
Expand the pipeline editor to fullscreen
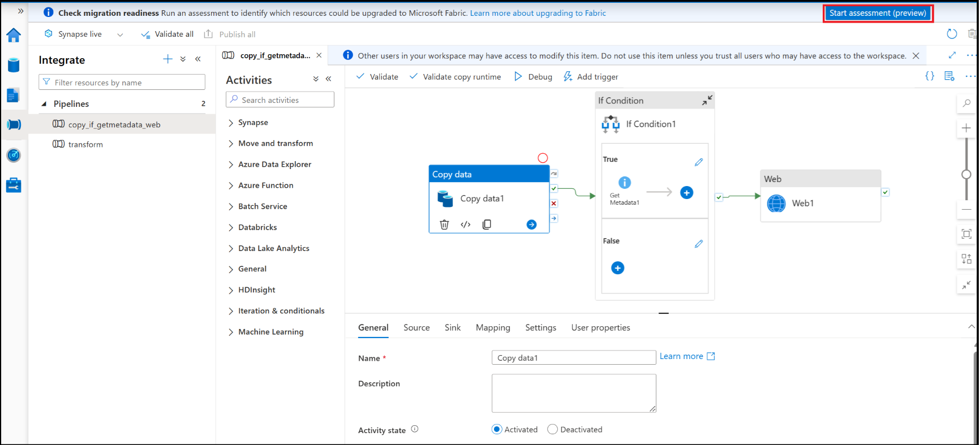point(952,55)
